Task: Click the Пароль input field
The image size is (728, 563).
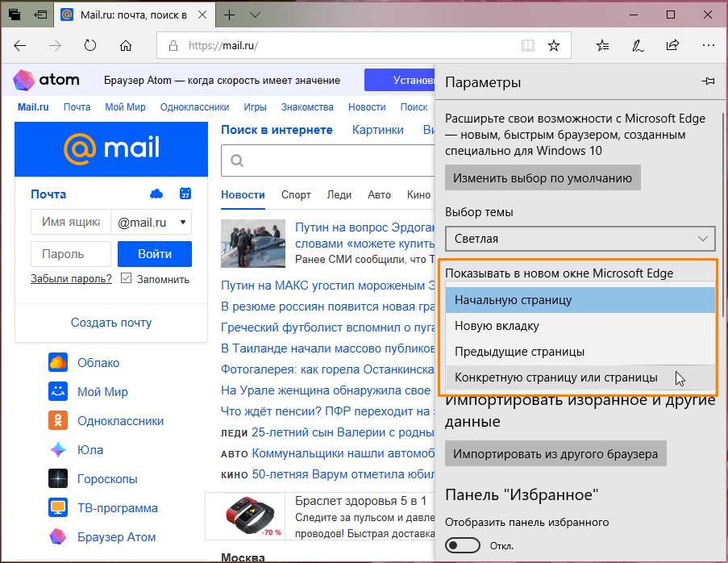Action: coord(71,254)
